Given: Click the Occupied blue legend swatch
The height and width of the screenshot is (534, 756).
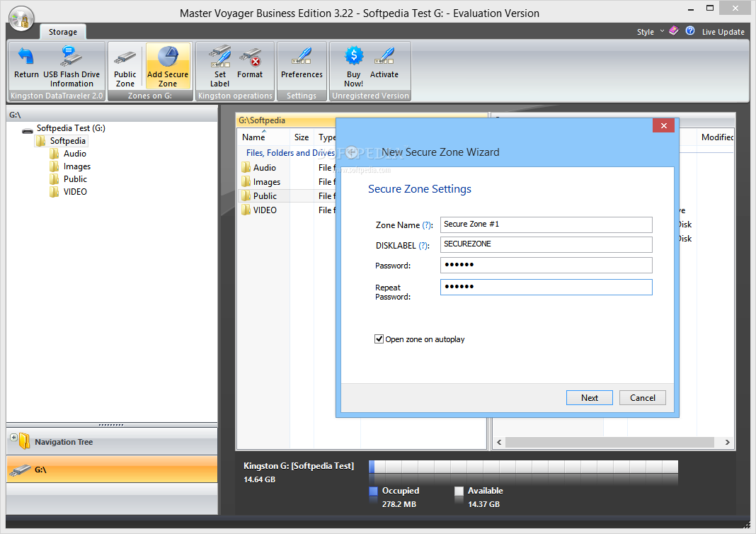Looking at the screenshot, I should 373,491.
